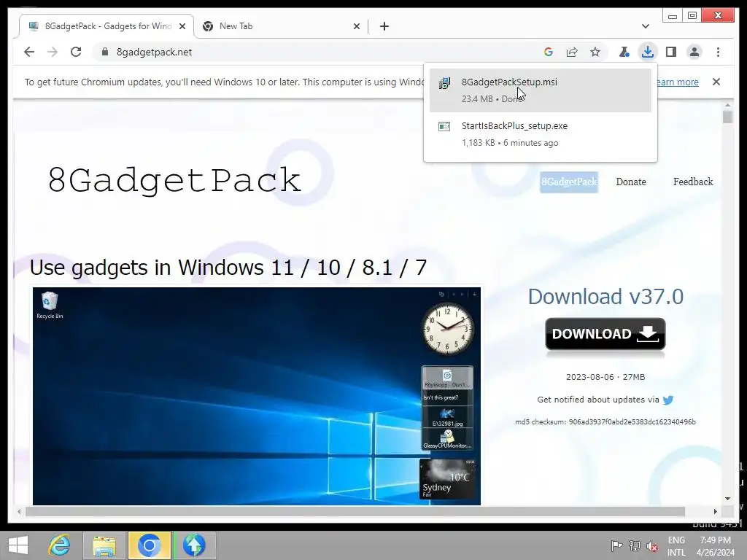The height and width of the screenshot is (560, 747).
Task: Click the horizontal scrollbar thumb
Action: (355, 511)
